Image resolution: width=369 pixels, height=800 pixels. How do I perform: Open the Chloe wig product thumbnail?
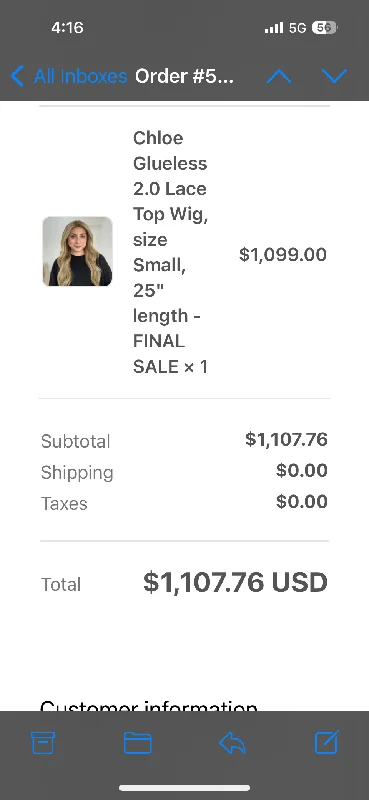click(x=77, y=251)
